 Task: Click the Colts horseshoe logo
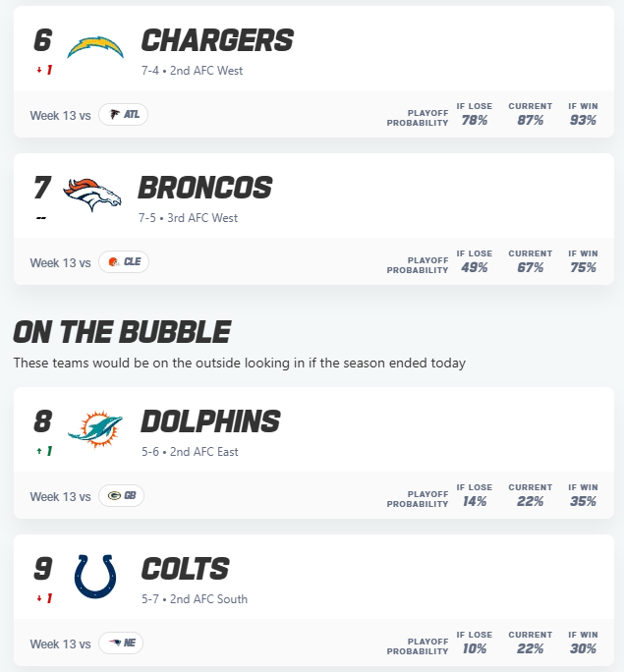94,576
